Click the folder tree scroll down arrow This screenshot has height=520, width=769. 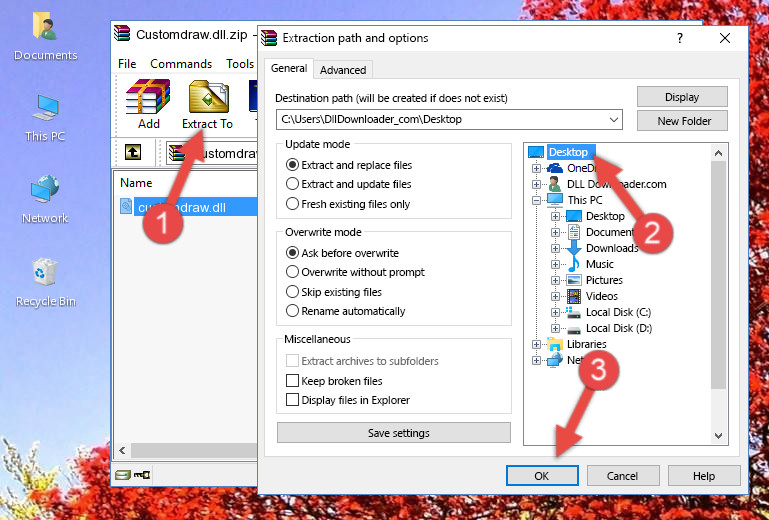pos(718,435)
